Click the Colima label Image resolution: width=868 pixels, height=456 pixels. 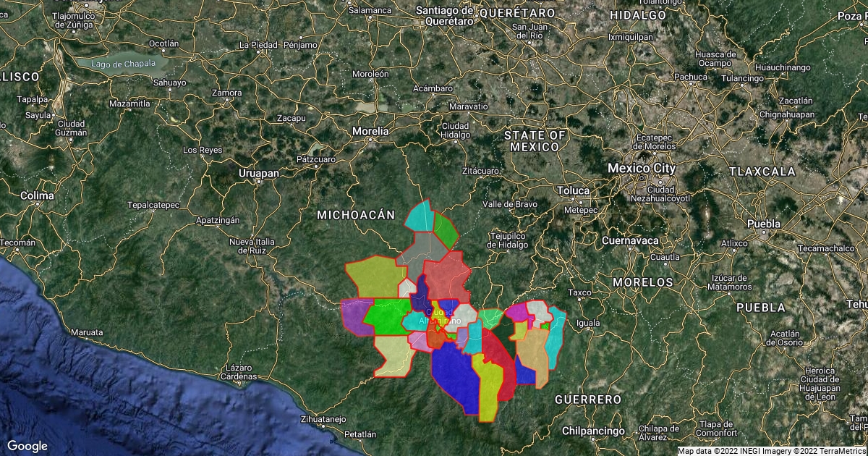[38, 195]
